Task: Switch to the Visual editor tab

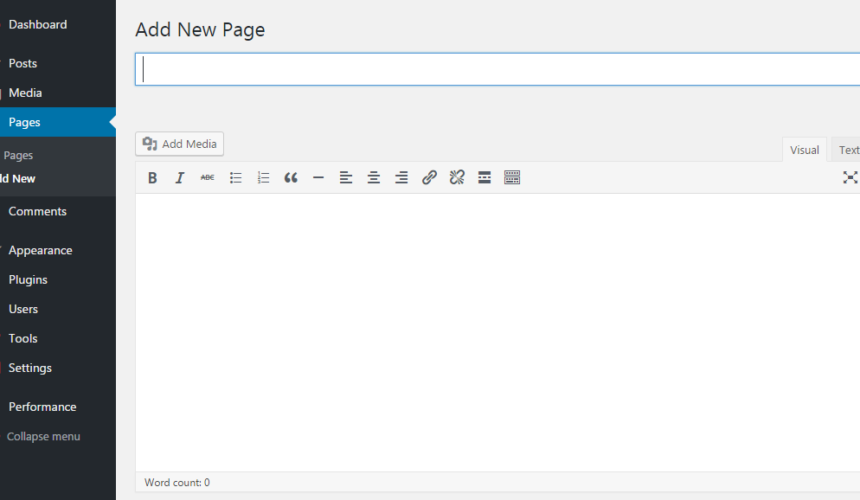Action: [x=804, y=150]
